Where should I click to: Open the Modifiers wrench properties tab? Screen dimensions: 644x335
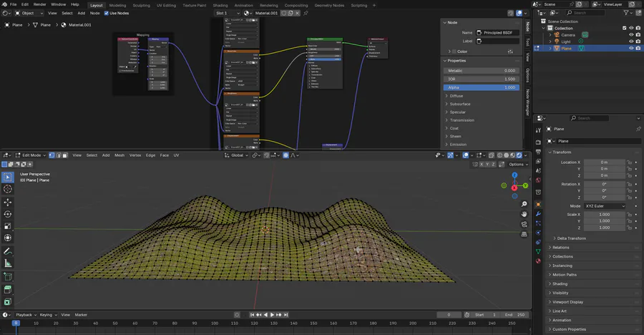click(x=538, y=214)
